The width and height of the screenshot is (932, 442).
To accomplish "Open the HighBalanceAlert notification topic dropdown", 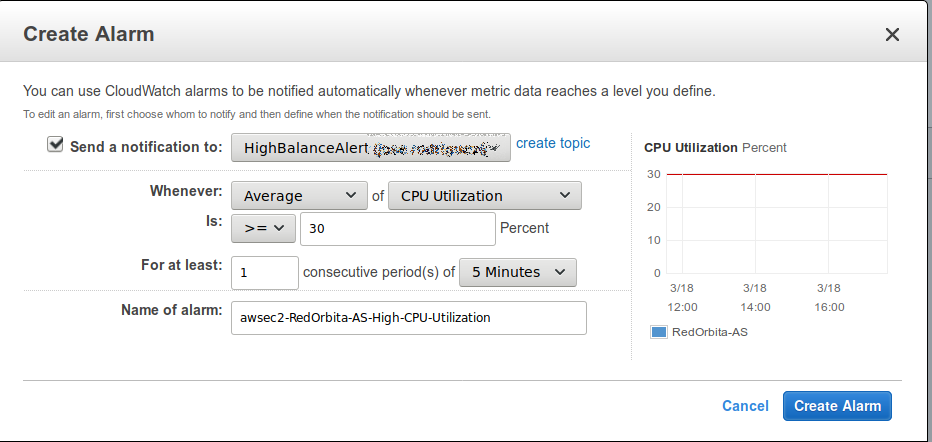I will (371, 148).
